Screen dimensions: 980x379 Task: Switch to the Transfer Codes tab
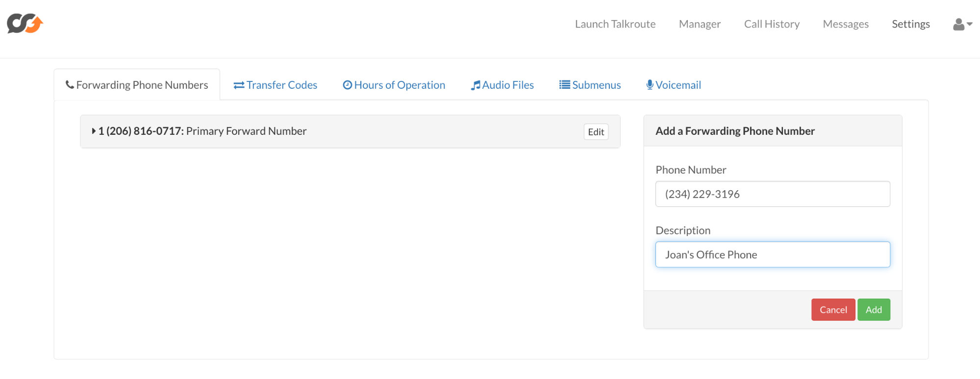pyautogui.click(x=281, y=85)
